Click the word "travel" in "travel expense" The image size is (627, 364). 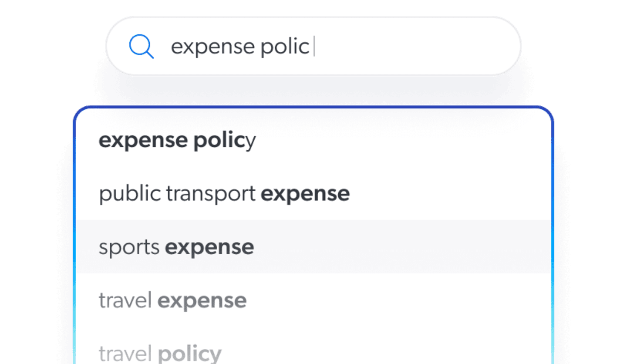[x=125, y=300]
